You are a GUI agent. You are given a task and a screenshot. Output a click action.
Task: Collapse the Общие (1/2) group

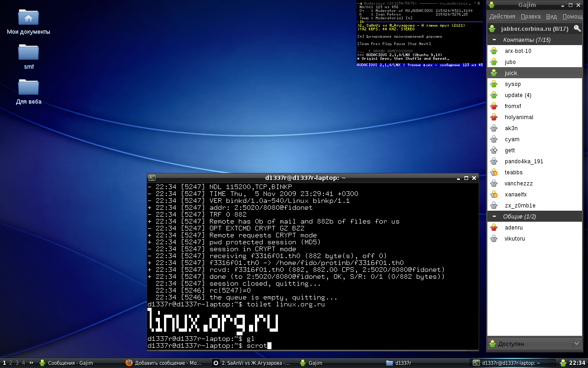(x=494, y=217)
